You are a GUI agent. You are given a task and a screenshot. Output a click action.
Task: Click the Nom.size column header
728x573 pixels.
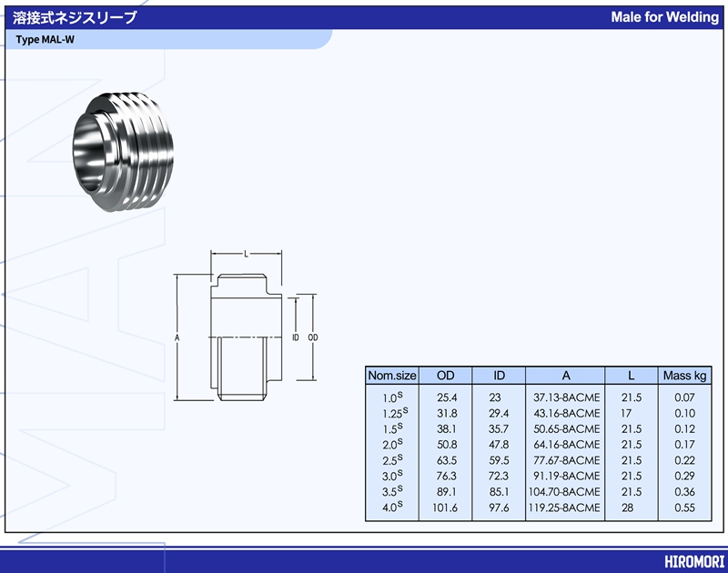392,376
